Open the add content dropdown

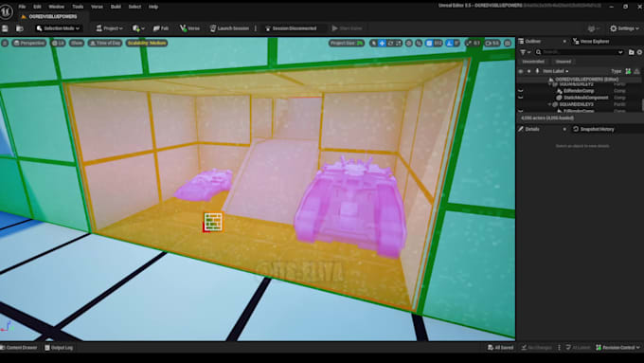coord(138,28)
